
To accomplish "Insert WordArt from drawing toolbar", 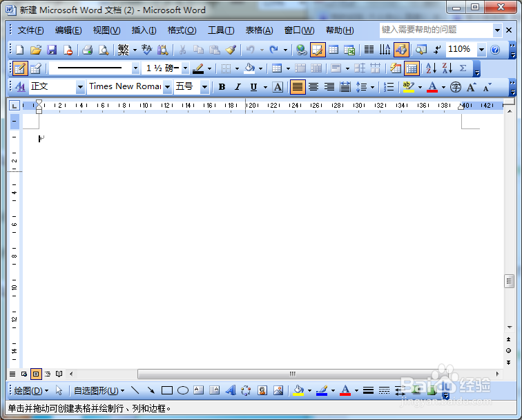I will click(231, 390).
